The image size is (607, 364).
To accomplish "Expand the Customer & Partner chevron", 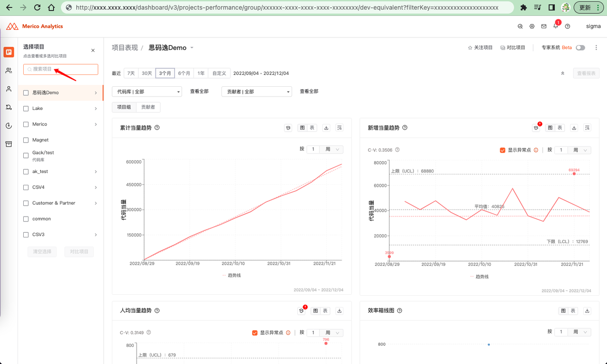I will click(96, 203).
